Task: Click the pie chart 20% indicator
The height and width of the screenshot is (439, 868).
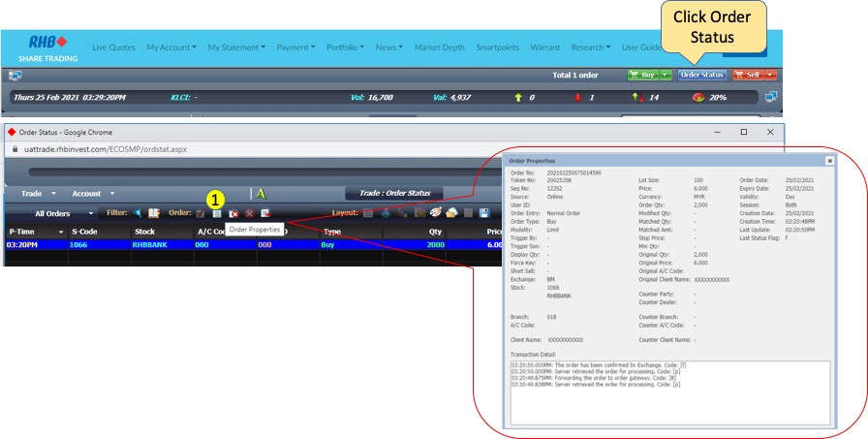Action: click(697, 98)
